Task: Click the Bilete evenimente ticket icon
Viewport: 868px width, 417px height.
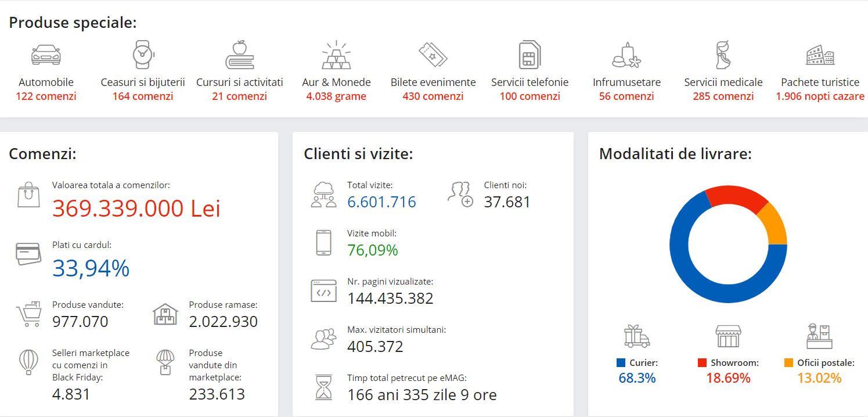Action: click(433, 55)
